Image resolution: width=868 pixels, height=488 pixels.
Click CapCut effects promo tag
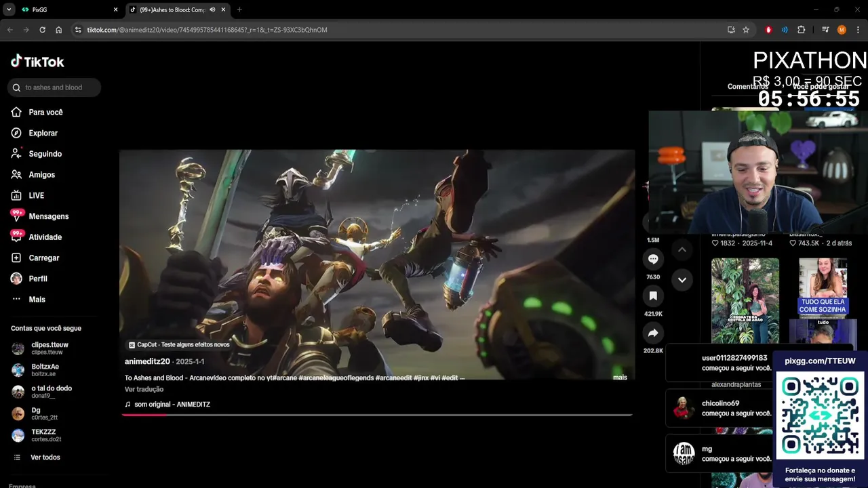179,345
